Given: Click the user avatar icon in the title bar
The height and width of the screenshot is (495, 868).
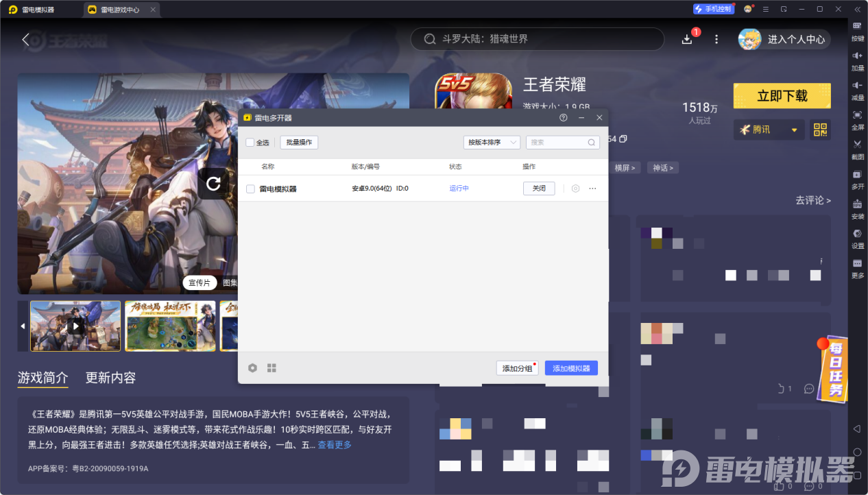Looking at the screenshot, I should click(x=747, y=9).
